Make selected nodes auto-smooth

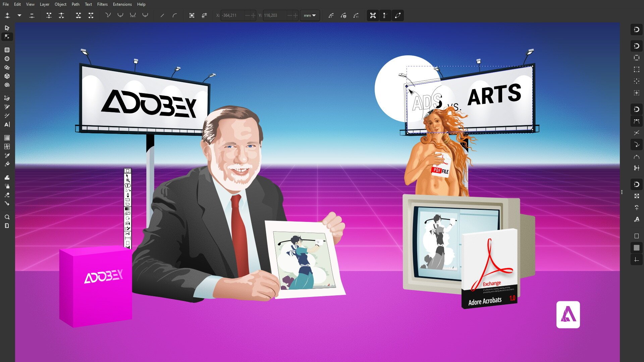click(x=145, y=15)
